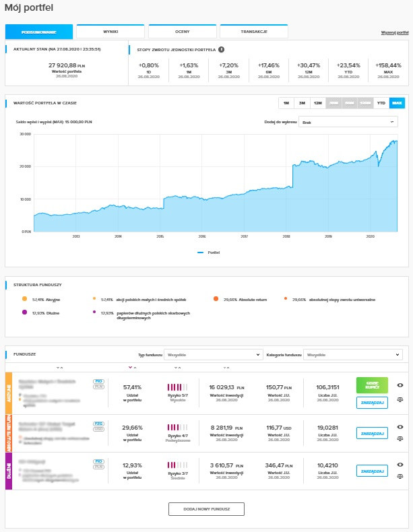This screenshot has width=413, height=532.
Task: Sort funds by risk column arrows
Action: click(178, 368)
